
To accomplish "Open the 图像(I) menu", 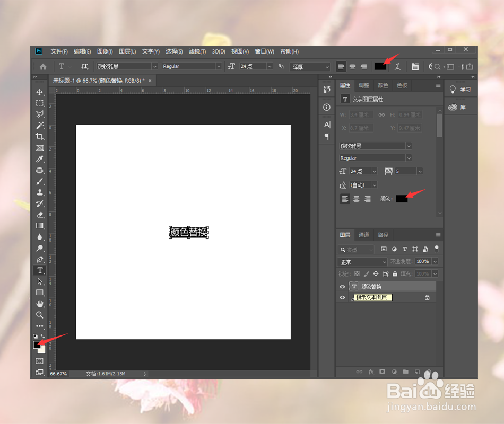I will (x=105, y=51).
